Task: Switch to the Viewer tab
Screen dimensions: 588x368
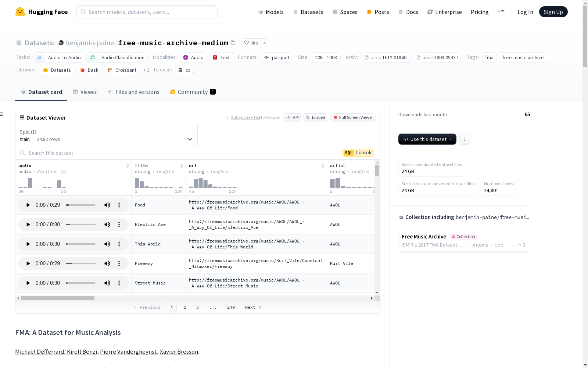Action: (x=85, y=92)
